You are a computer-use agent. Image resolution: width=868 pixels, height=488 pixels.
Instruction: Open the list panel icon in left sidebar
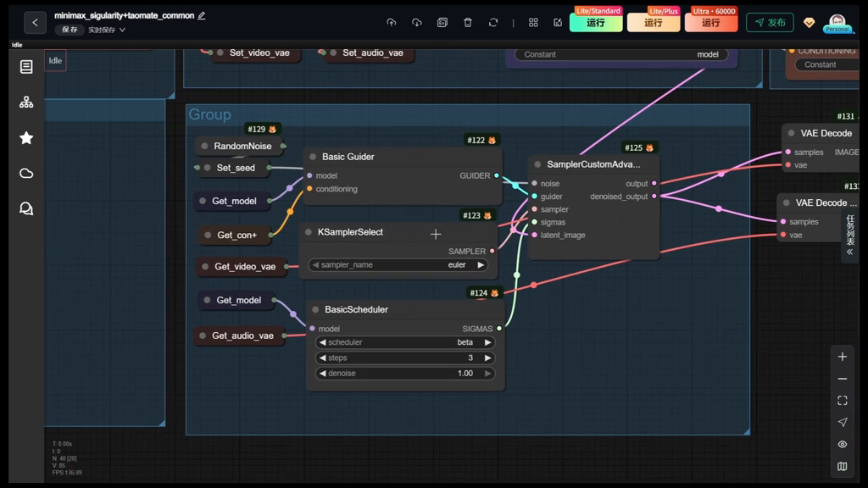(26, 67)
